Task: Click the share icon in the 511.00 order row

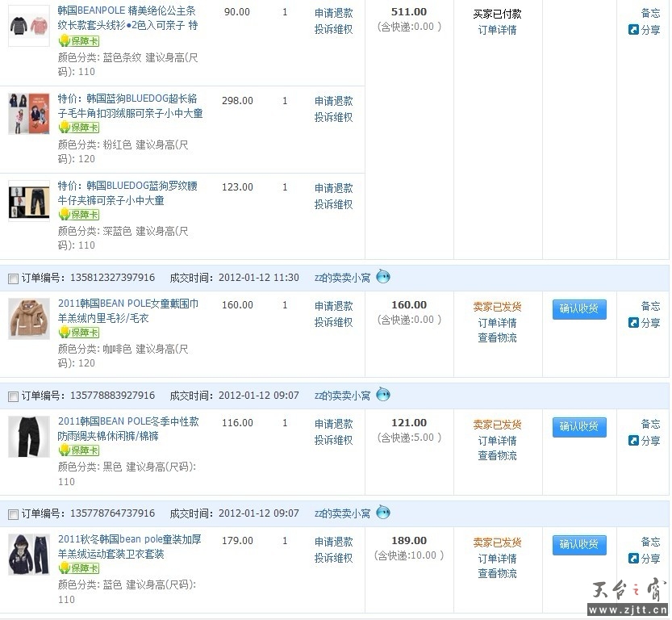Action: (634, 30)
